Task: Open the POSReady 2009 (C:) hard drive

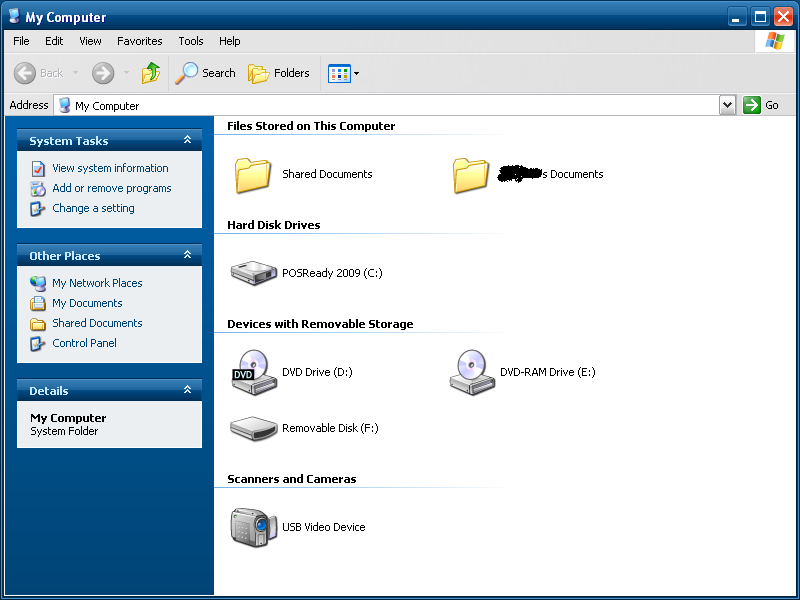Action: (253, 273)
